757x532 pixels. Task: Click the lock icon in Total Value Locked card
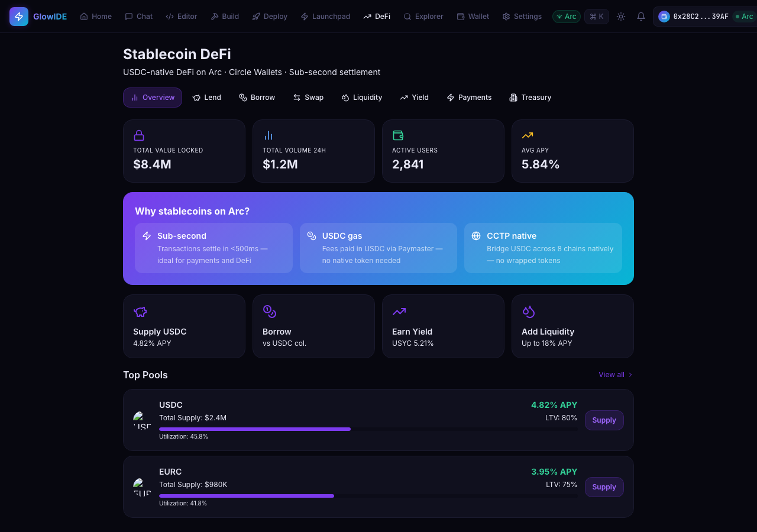(x=139, y=135)
